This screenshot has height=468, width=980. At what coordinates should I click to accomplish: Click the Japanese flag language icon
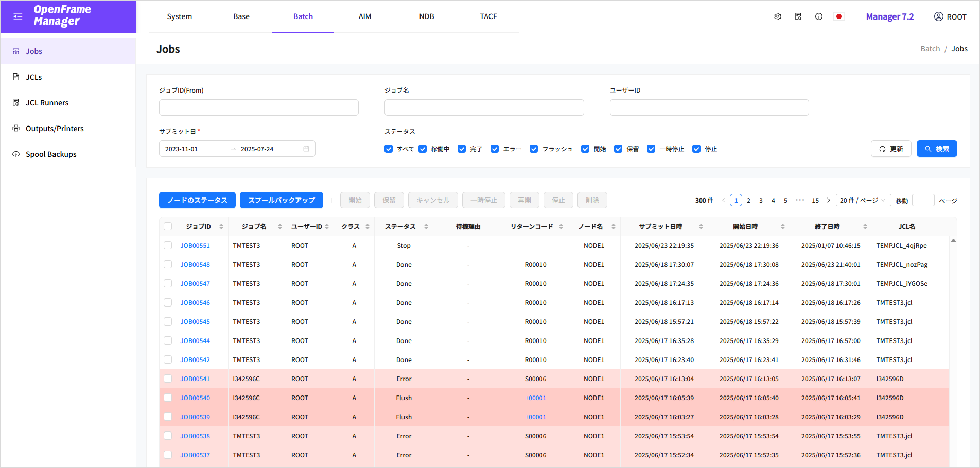839,16
